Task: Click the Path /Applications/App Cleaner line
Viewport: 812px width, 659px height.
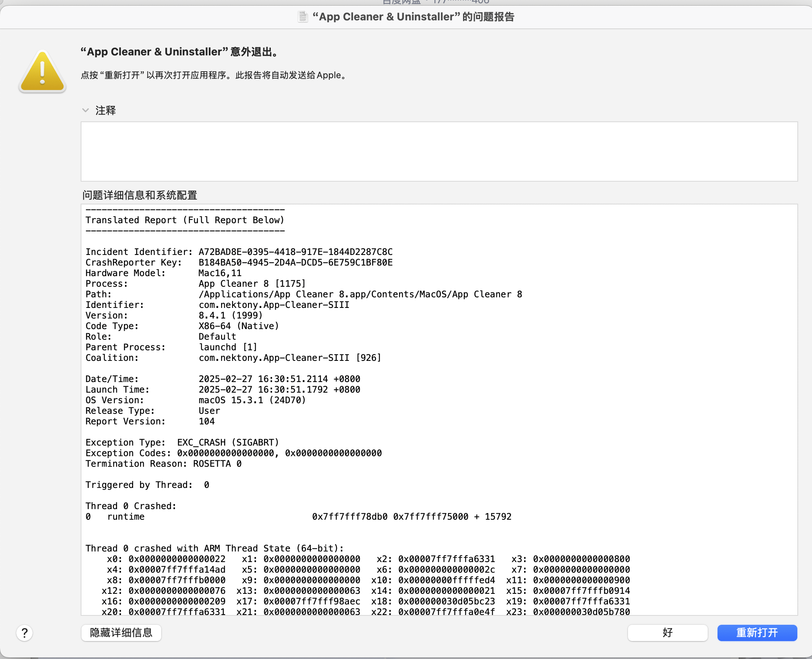Action: [x=303, y=294]
